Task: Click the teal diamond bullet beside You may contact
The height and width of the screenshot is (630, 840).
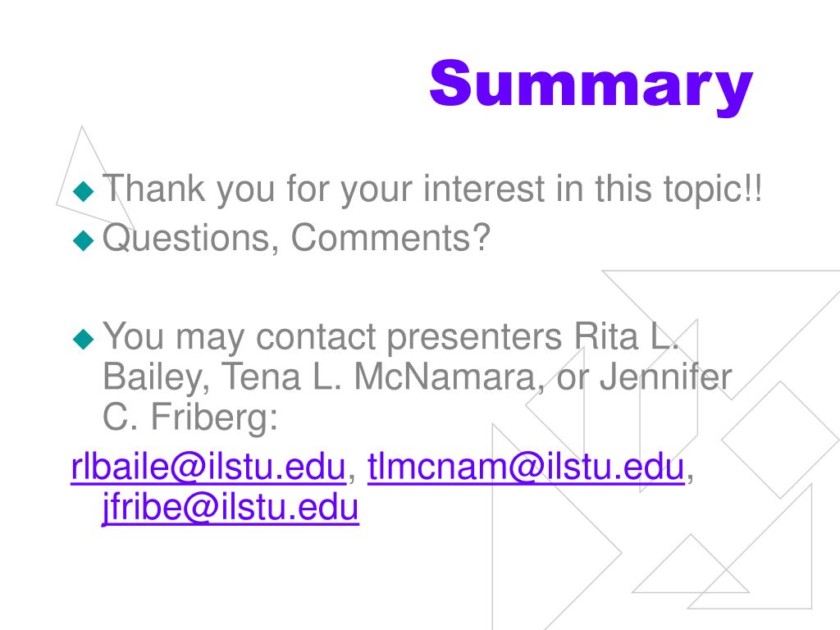Action: 84,339
